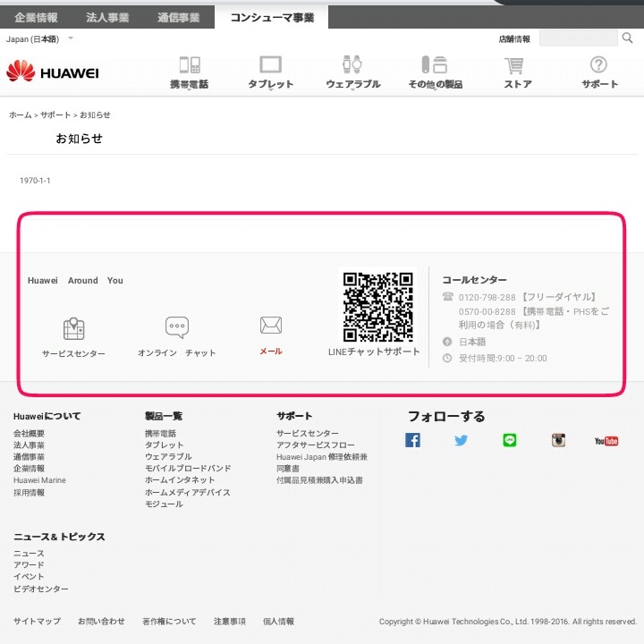Image resolution: width=644 pixels, height=644 pixels.
Task: Click into the search input field
Action: pos(579,38)
